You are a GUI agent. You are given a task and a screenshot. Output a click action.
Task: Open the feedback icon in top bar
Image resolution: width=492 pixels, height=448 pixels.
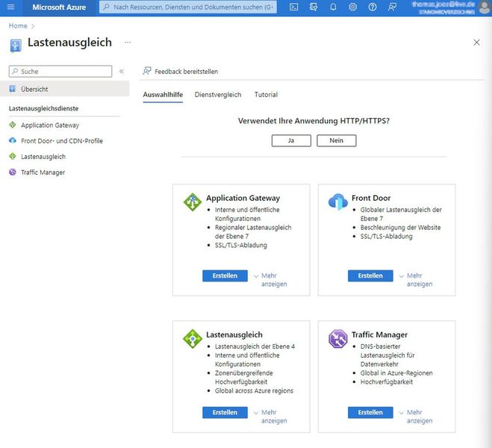pyautogui.click(x=392, y=7)
